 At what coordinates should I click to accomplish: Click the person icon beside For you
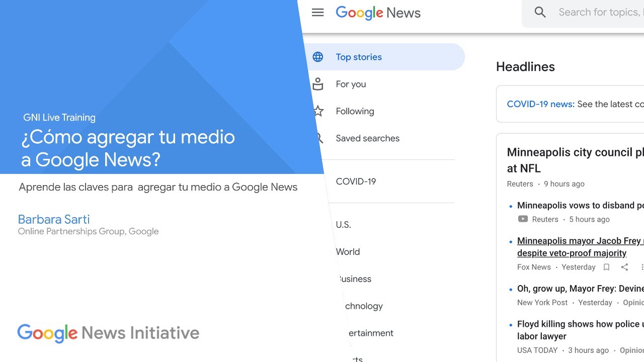318,84
